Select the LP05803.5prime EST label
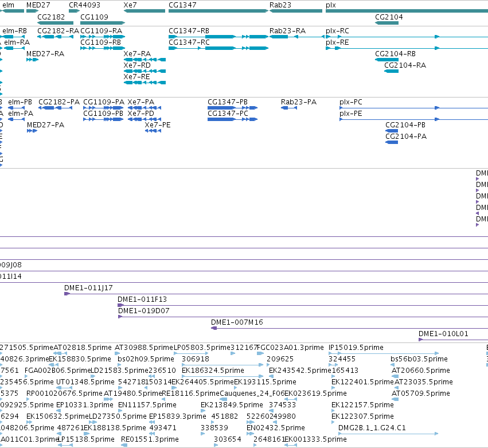488x448 pixels. 202,348
